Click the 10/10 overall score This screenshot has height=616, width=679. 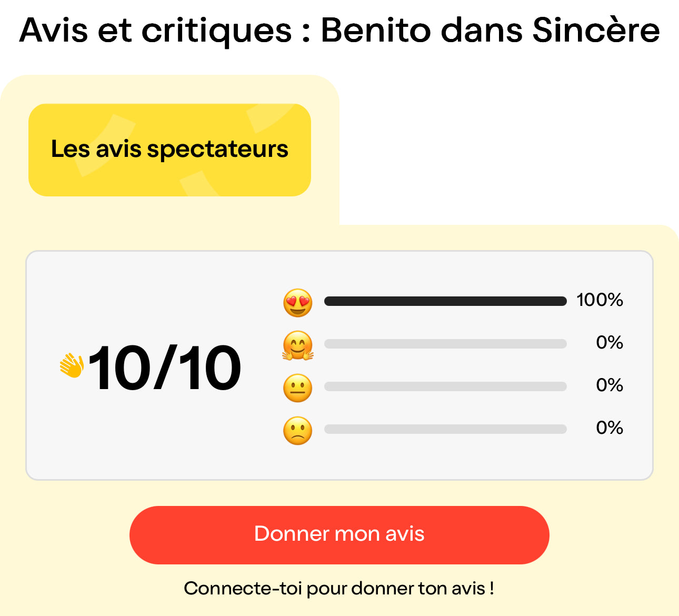[x=164, y=367]
